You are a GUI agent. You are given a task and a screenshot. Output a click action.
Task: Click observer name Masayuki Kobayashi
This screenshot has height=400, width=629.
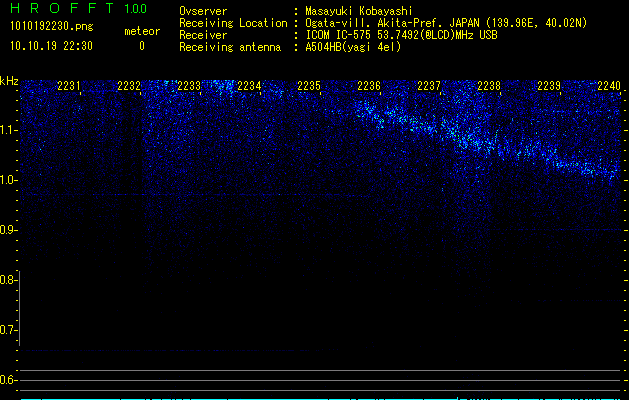(x=359, y=11)
